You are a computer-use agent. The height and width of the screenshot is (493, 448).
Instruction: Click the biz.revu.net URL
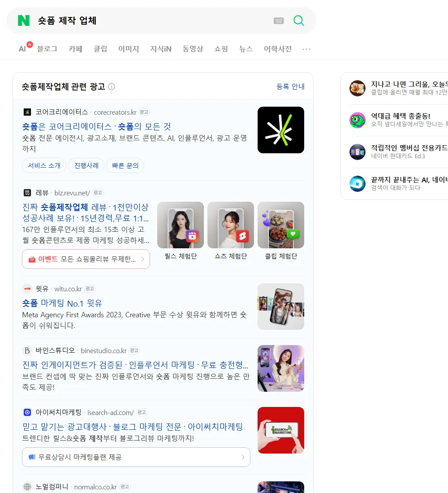pyautogui.click(x=72, y=193)
